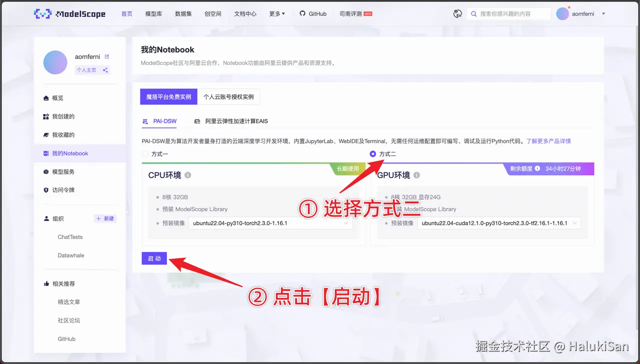Open 精选文章 under 相关推荐
640x364 pixels.
(69, 302)
